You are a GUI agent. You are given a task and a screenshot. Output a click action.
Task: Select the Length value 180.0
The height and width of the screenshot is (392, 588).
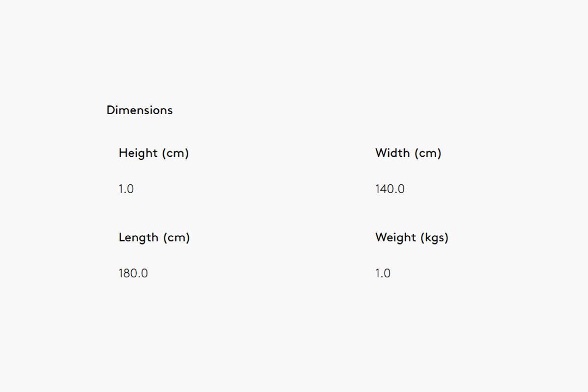(x=133, y=273)
